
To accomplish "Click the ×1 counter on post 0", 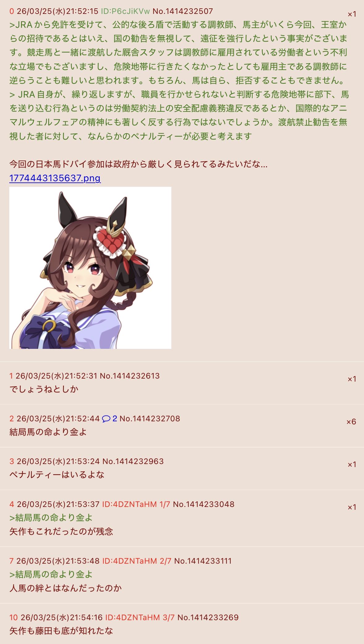I will (352, 14).
